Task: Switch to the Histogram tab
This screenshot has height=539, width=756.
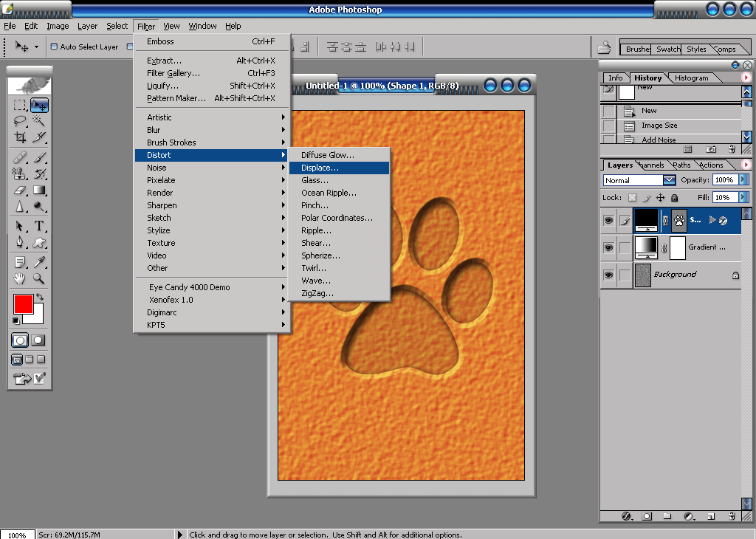Action: [x=691, y=78]
